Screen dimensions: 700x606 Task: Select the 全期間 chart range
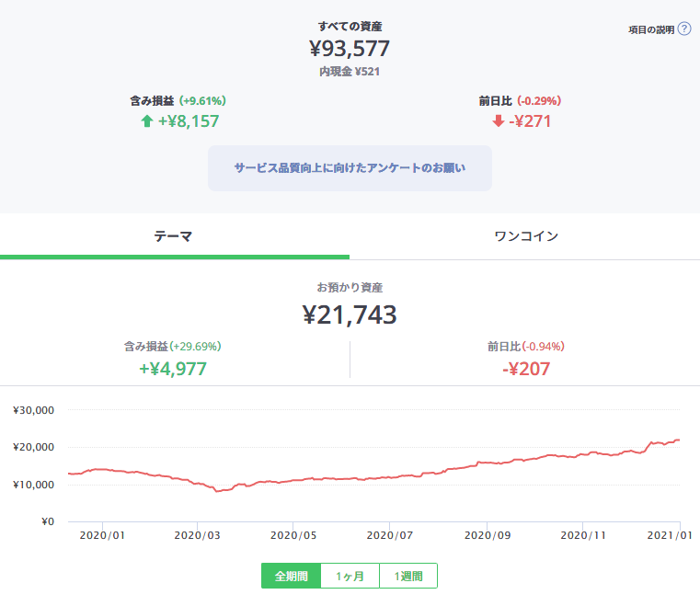tap(291, 576)
